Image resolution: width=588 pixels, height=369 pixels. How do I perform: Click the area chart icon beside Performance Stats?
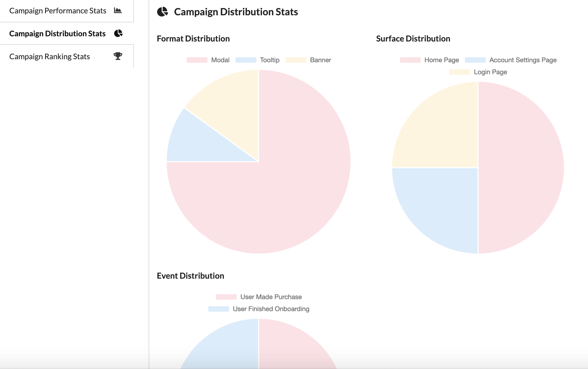pos(118,11)
